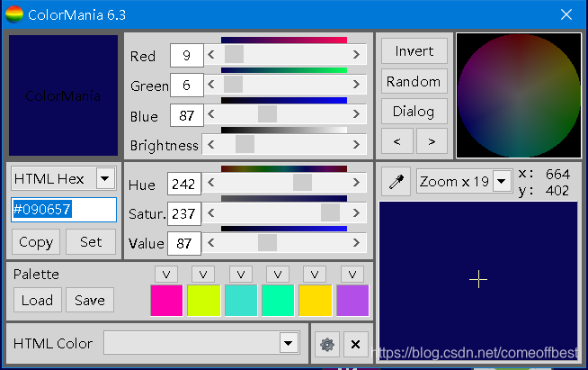Increase Green with its right arrow
The height and width of the screenshot is (370, 588).
click(356, 85)
